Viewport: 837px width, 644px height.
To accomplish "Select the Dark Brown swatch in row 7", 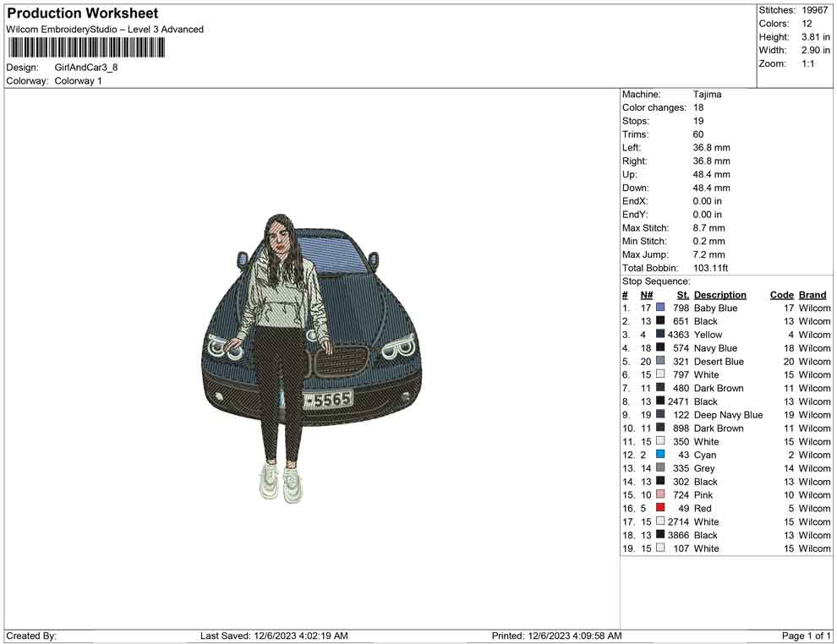I will [659, 388].
